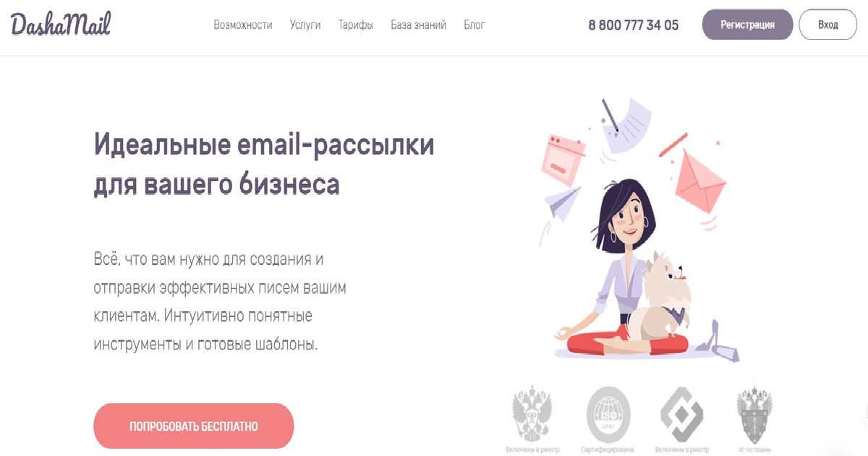The image size is (868, 456).
Task: Visit the Блог link
Action: click(475, 25)
